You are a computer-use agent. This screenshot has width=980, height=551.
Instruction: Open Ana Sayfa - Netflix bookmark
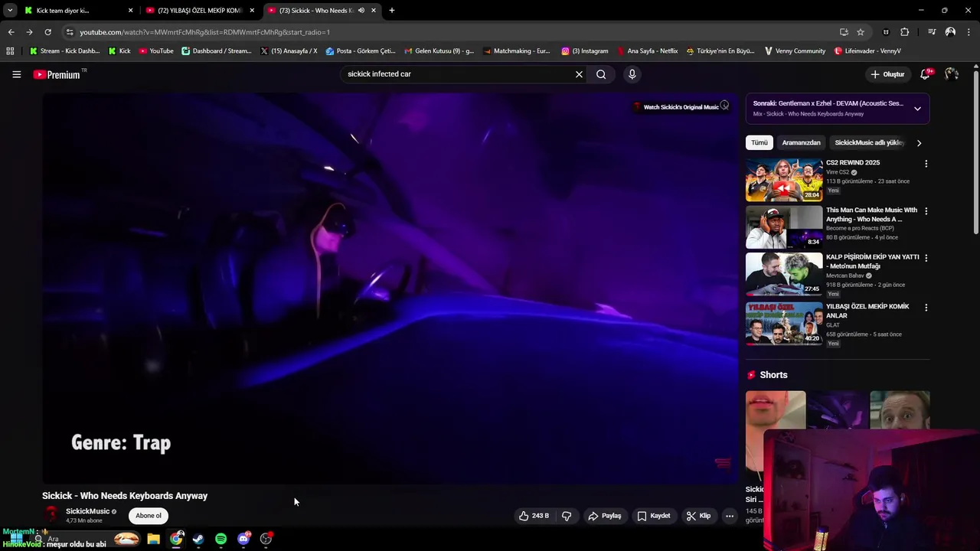[648, 51]
